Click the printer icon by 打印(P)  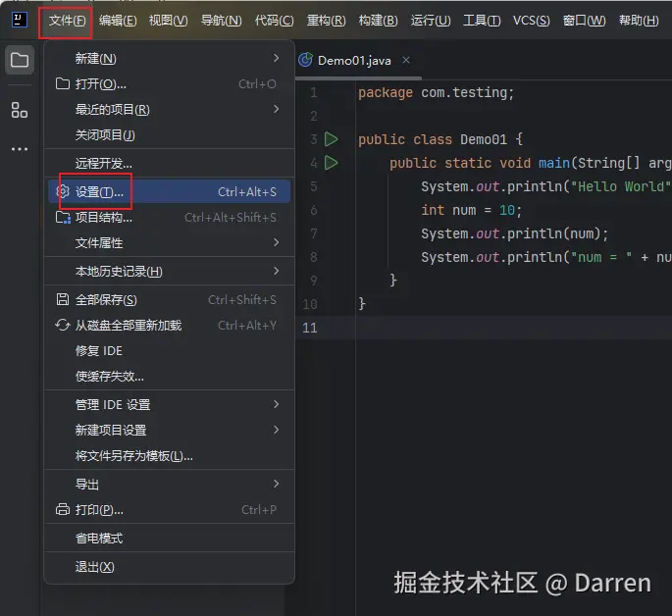point(63,510)
